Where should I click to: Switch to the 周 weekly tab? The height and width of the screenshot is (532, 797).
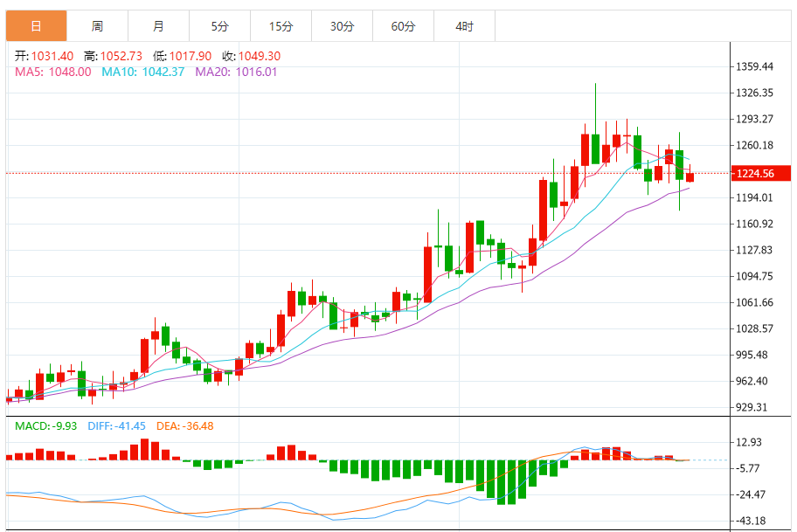coord(97,26)
